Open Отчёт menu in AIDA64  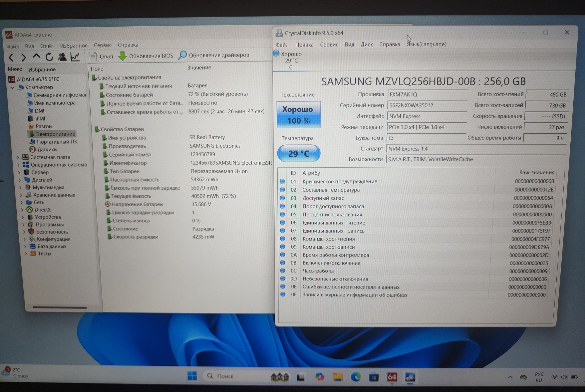(x=47, y=46)
